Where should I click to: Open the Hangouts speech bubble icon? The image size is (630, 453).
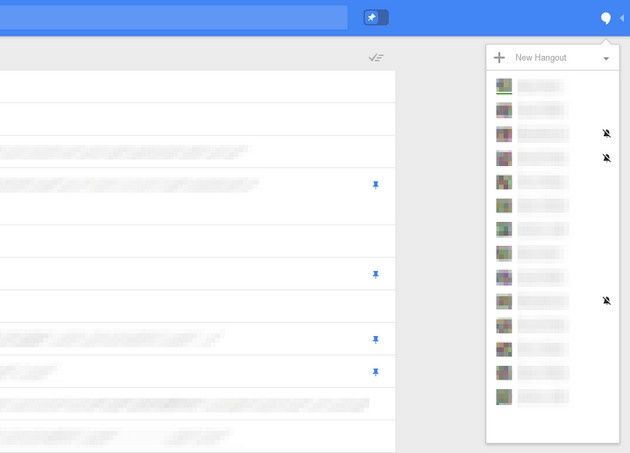[x=605, y=18]
